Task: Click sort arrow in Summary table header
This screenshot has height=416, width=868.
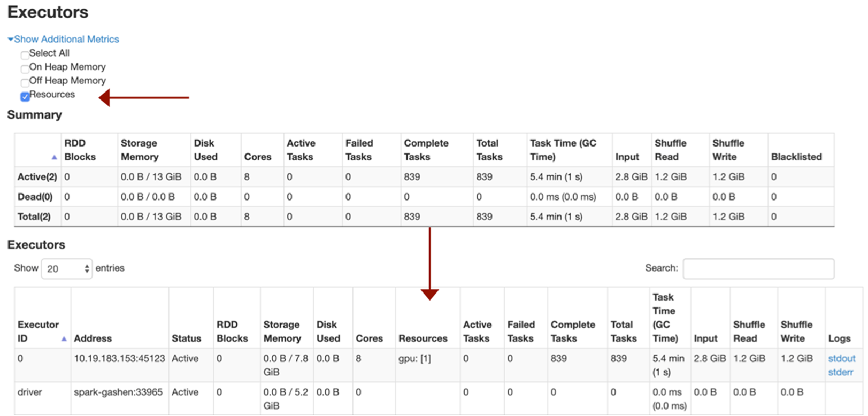Action: coord(54,157)
